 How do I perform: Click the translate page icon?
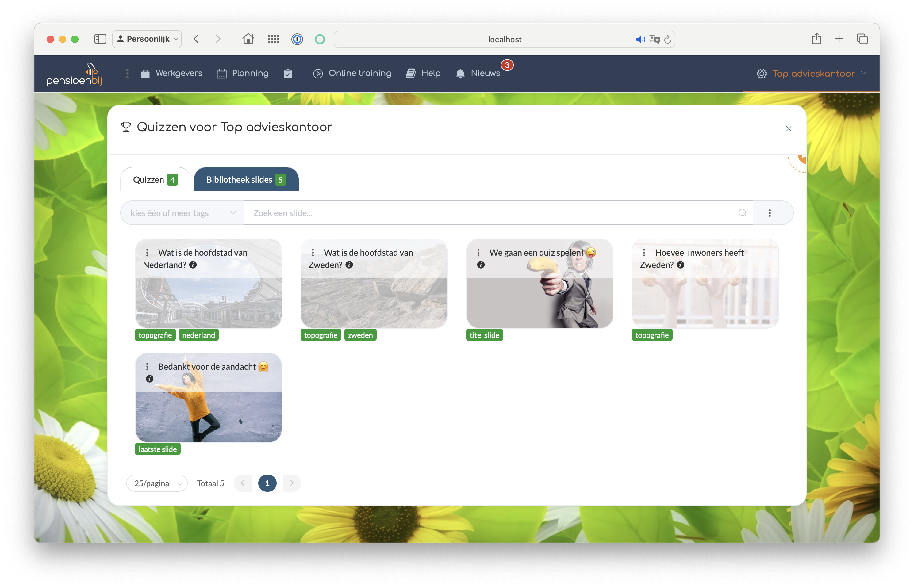click(x=654, y=39)
